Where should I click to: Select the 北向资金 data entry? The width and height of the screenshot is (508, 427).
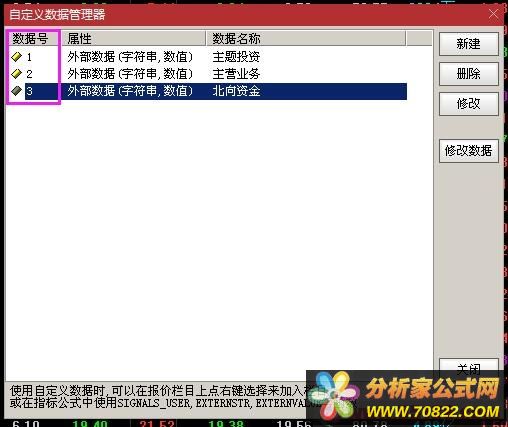236,91
